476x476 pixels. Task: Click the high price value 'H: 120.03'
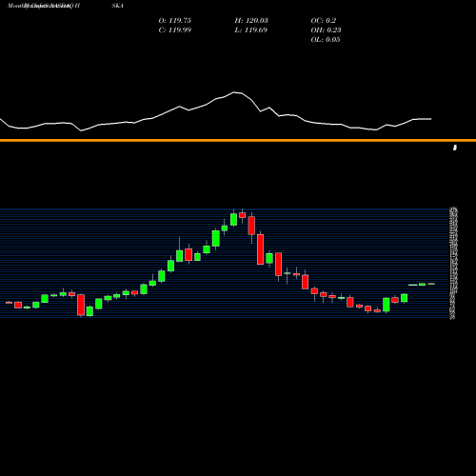pyautogui.click(x=251, y=21)
